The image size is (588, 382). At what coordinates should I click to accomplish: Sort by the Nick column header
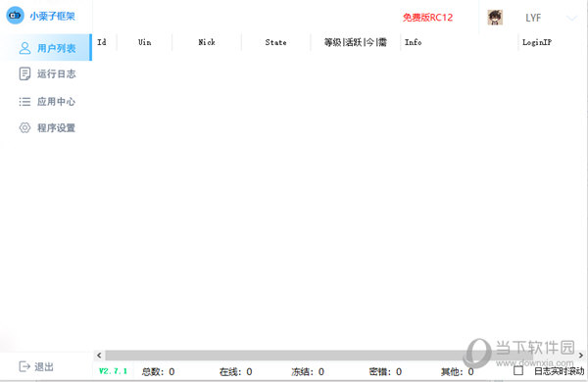tap(207, 42)
